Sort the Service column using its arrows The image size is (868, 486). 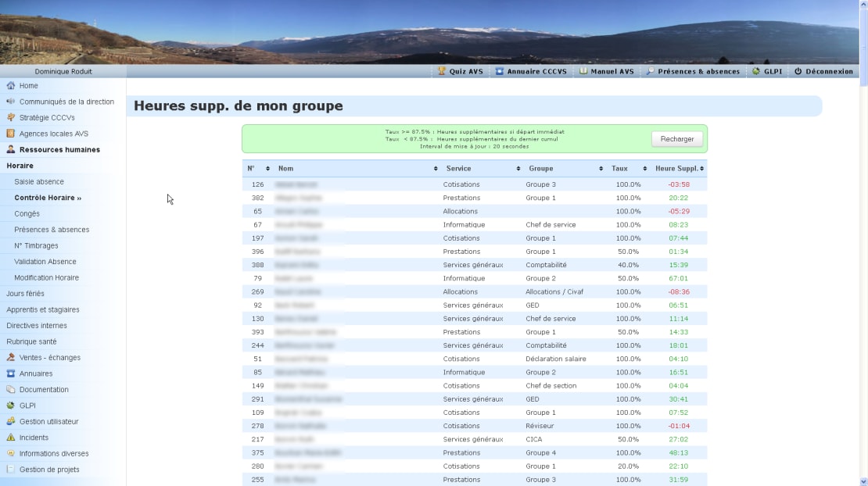tap(518, 169)
